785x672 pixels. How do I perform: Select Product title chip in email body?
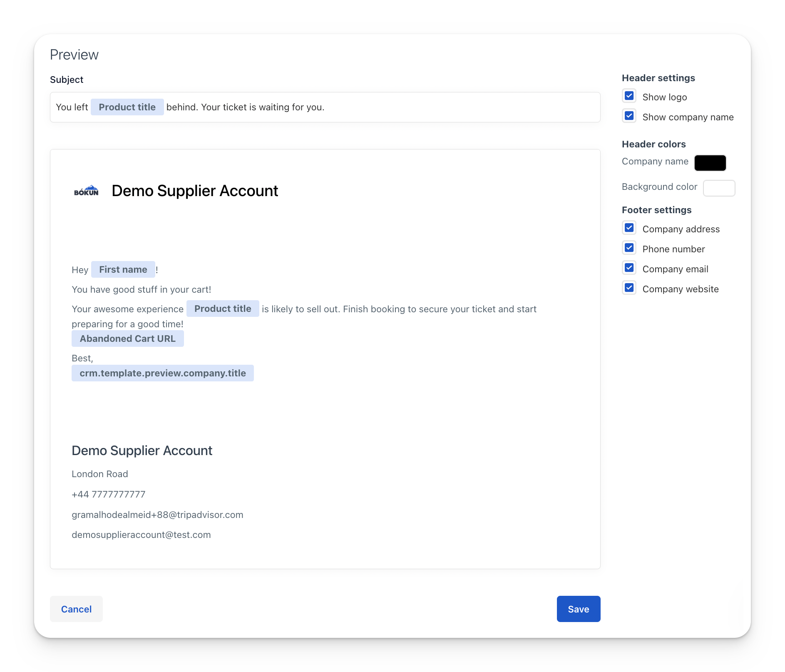coord(223,309)
